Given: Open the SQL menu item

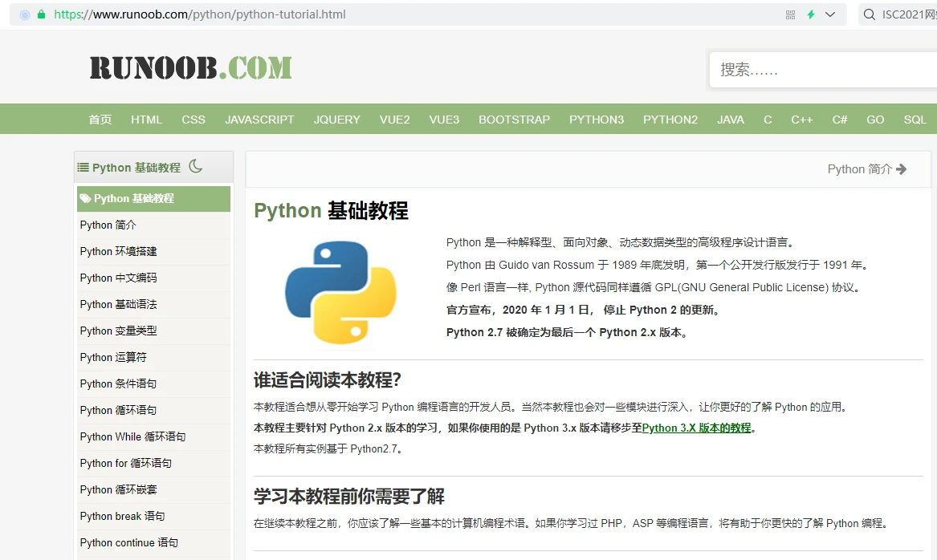Looking at the screenshot, I should (915, 120).
